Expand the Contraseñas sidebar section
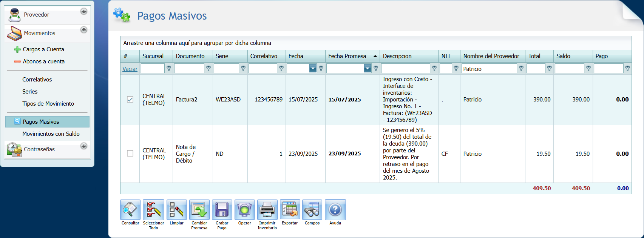 (84, 146)
